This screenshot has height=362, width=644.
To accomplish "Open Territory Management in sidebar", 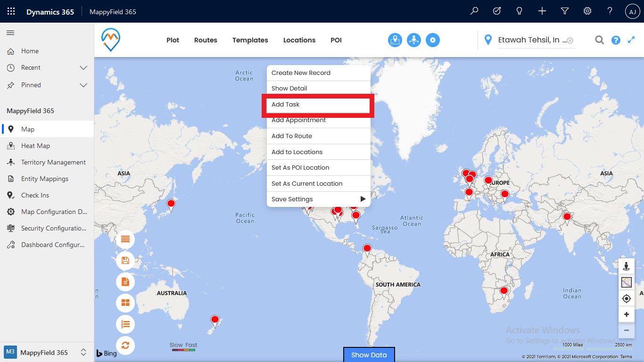I will pyautogui.click(x=47, y=162).
